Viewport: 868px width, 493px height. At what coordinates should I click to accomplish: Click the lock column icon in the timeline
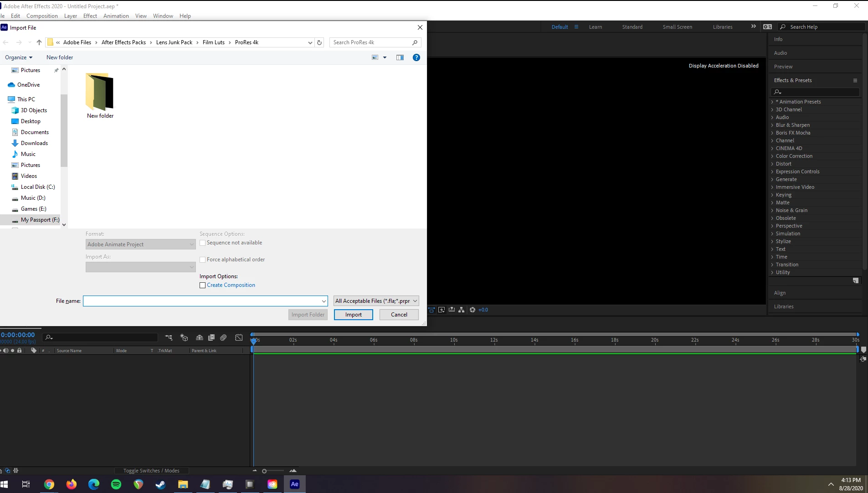click(19, 350)
